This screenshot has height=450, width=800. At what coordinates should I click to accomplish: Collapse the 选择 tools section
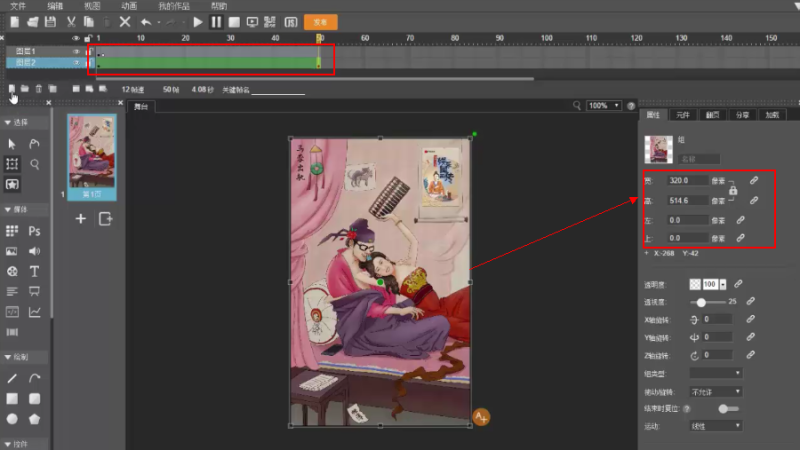pyautogui.click(x=8, y=122)
